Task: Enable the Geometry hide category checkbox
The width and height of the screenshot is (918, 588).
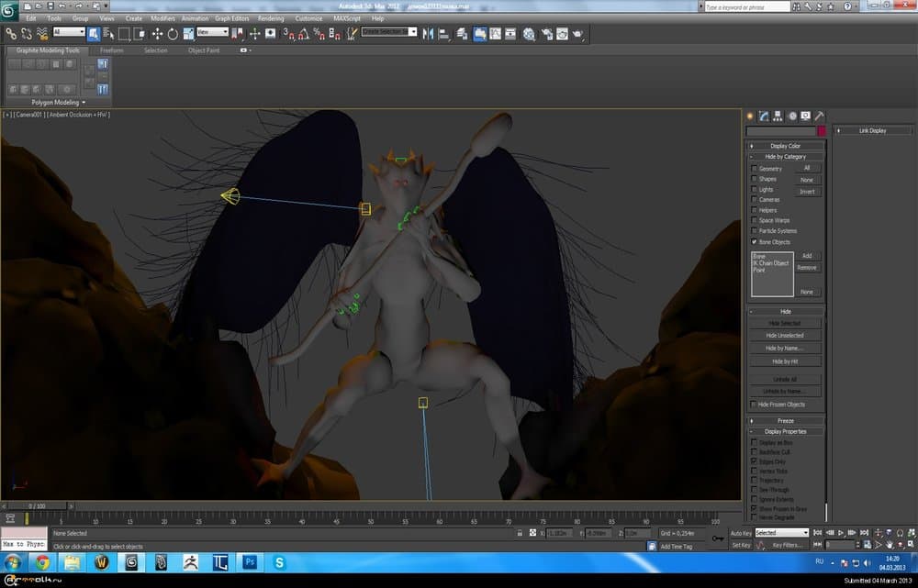Action: [755, 169]
